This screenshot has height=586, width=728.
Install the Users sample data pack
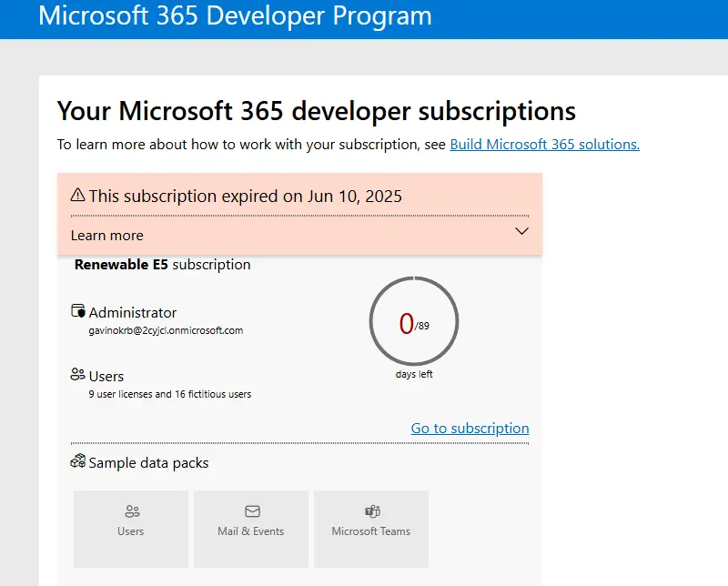131,529
